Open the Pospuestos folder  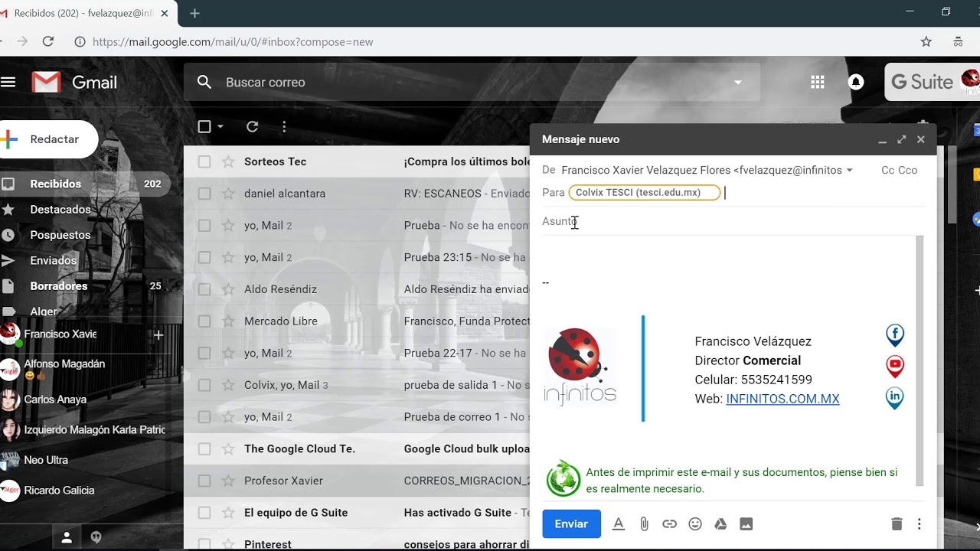tap(60, 235)
